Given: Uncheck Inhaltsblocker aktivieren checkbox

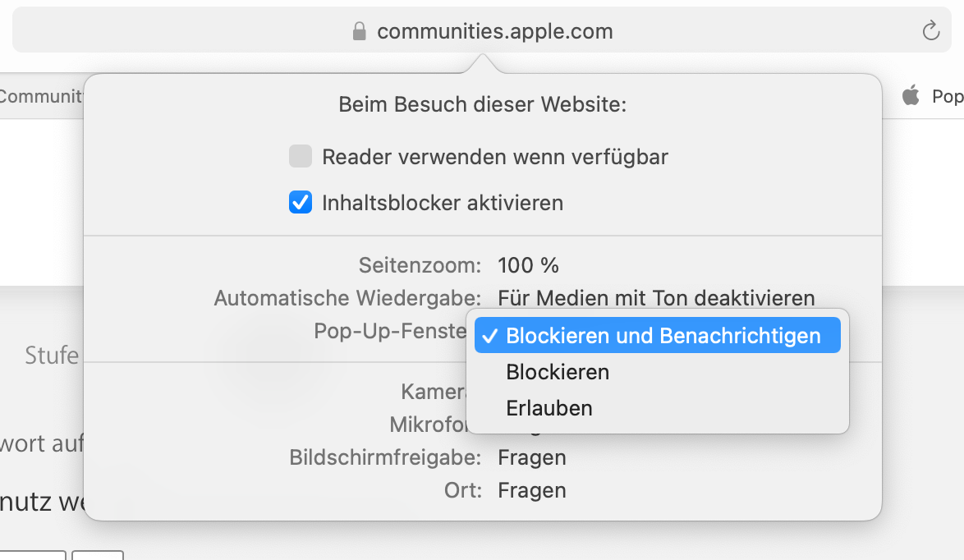Looking at the screenshot, I should [x=301, y=202].
